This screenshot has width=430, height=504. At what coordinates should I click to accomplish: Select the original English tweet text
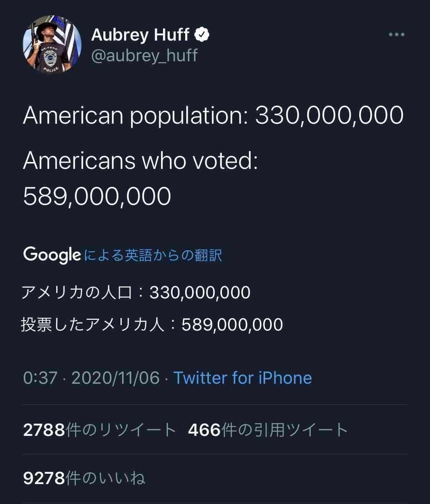pos(213,155)
